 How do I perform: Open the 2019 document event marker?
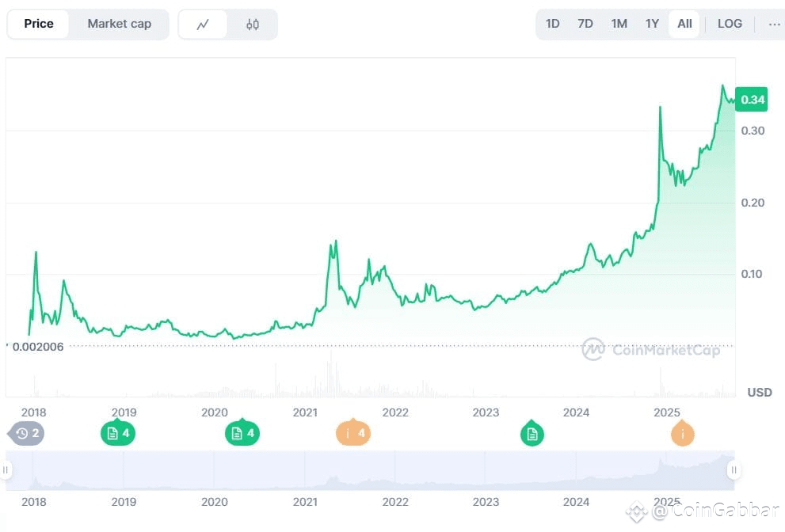(118, 433)
